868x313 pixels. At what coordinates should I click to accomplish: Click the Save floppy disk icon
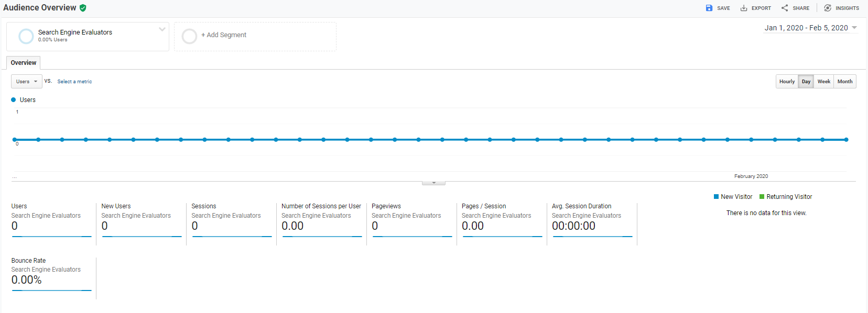709,8
